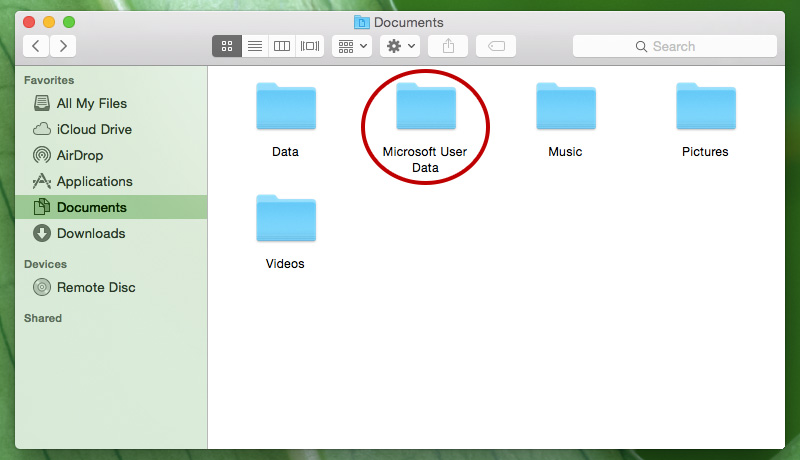
Task: Select the Music folder icon
Action: (566, 106)
